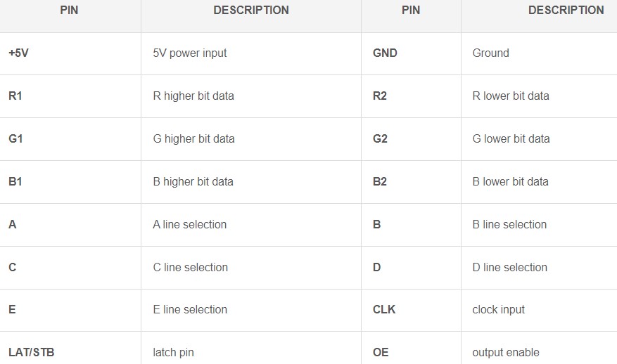The width and height of the screenshot is (617, 364).
Task: Click the first DESCRIPTION column header
Action: (x=251, y=11)
